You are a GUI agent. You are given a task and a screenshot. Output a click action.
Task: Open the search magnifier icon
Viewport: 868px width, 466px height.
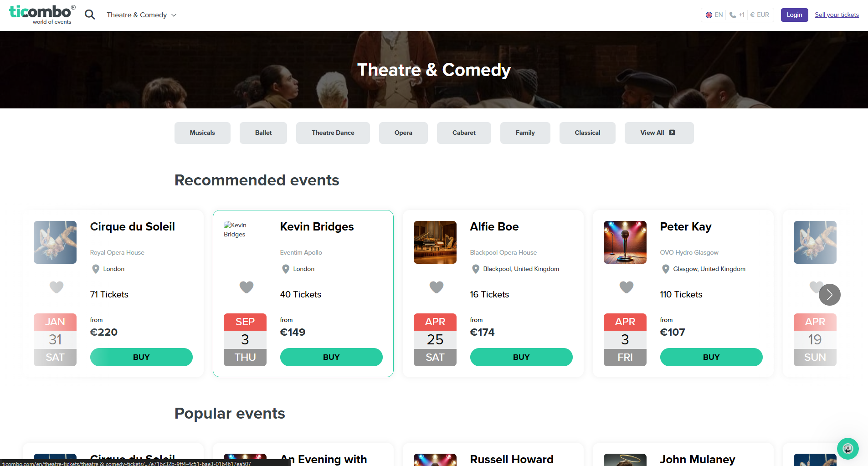[x=90, y=15]
